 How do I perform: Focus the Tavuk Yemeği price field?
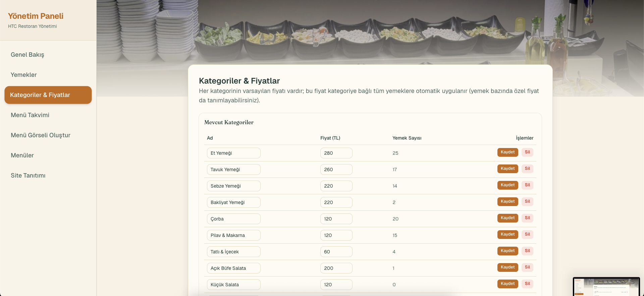point(336,169)
